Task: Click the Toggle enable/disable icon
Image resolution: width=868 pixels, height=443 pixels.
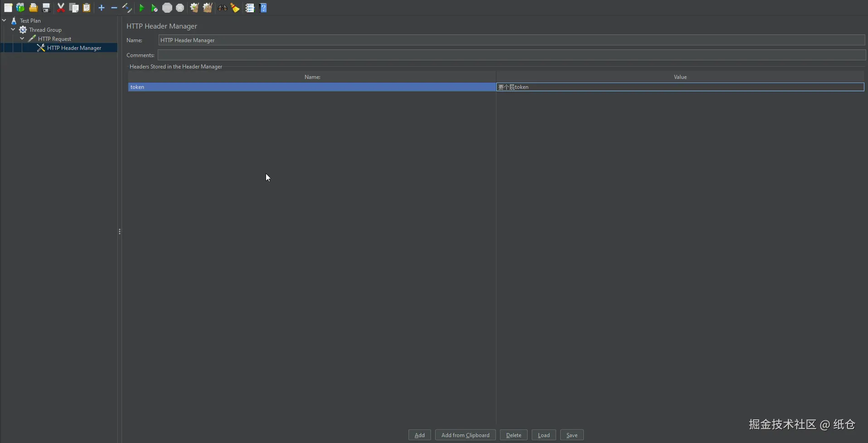Action: click(x=127, y=8)
